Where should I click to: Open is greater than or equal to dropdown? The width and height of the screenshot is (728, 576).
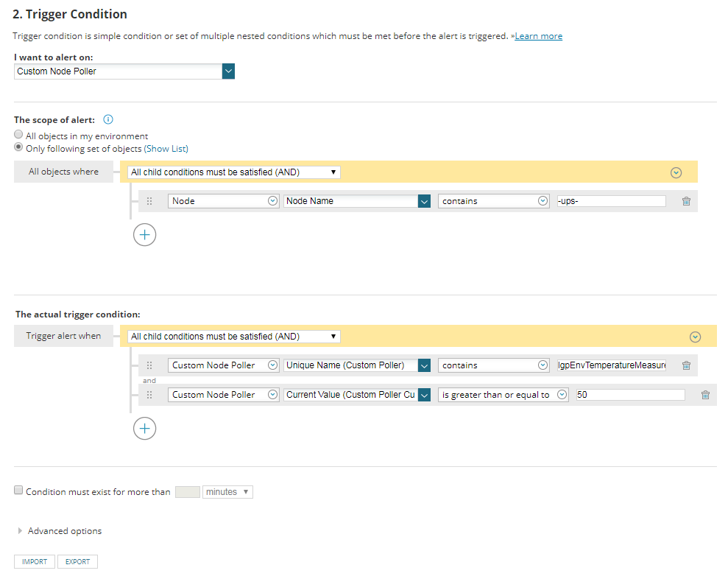point(503,395)
